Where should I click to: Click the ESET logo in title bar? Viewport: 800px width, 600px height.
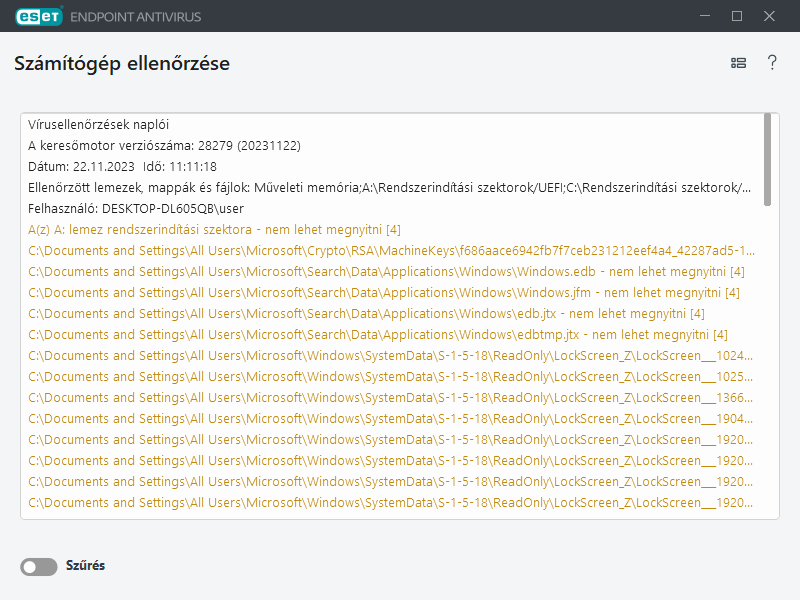point(39,16)
